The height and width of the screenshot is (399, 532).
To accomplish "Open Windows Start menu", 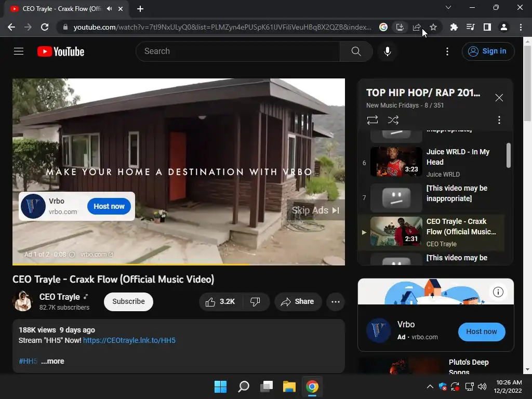I will pyautogui.click(x=220, y=387).
